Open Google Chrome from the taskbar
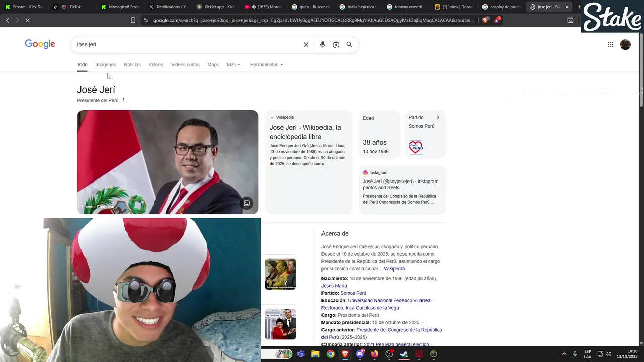The width and height of the screenshot is (644, 362). (330, 354)
